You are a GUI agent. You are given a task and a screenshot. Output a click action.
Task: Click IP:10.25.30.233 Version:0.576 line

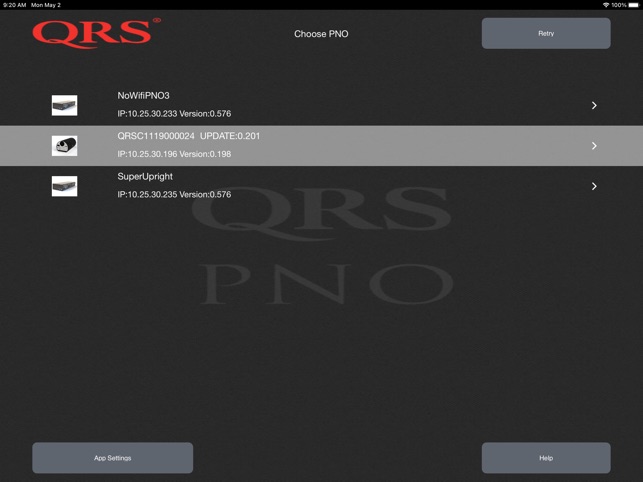[x=174, y=114]
